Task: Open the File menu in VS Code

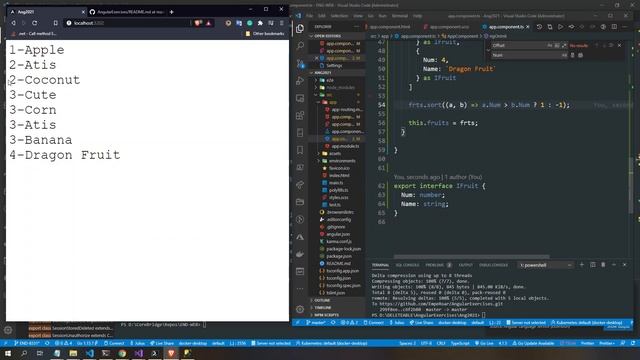Action: pos(309,16)
